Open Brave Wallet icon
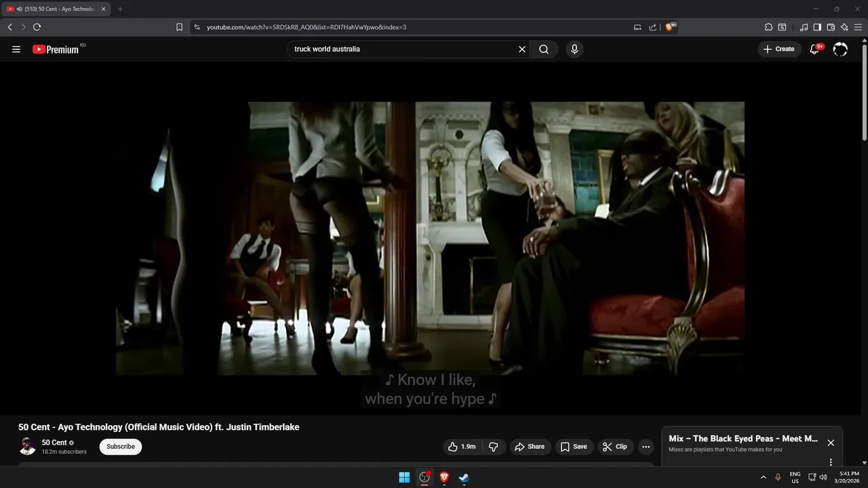This screenshot has height=488, width=868. [831, 27]
